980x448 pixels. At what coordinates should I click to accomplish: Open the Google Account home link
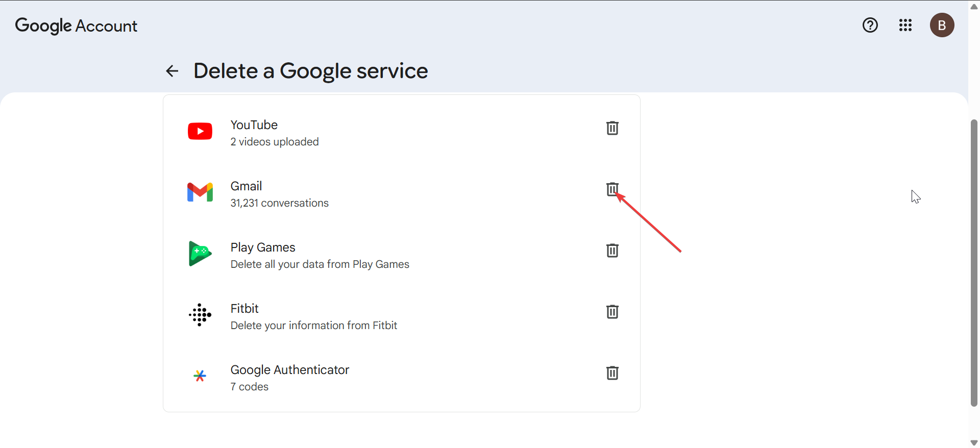(76, 26)
